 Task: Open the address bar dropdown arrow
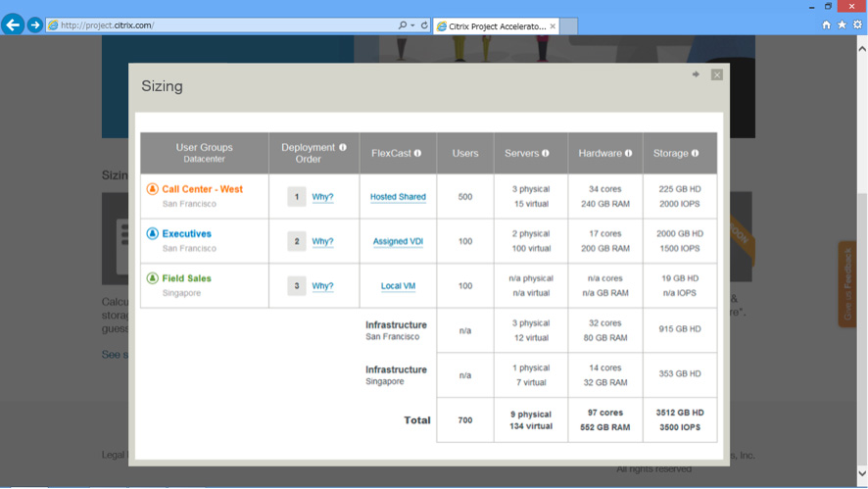point(412,25)
